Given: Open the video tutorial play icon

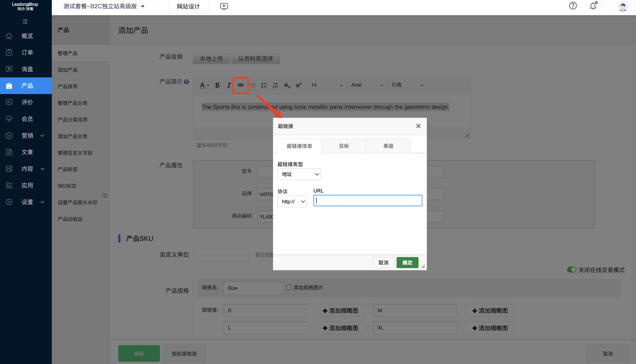Looking at the screenshot, I should click(x=224, y=6).
